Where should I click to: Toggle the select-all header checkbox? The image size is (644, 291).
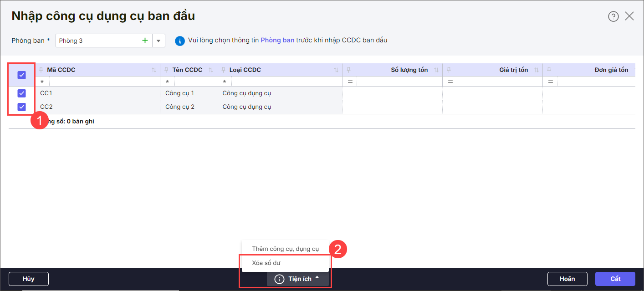[x=21, y=75]
